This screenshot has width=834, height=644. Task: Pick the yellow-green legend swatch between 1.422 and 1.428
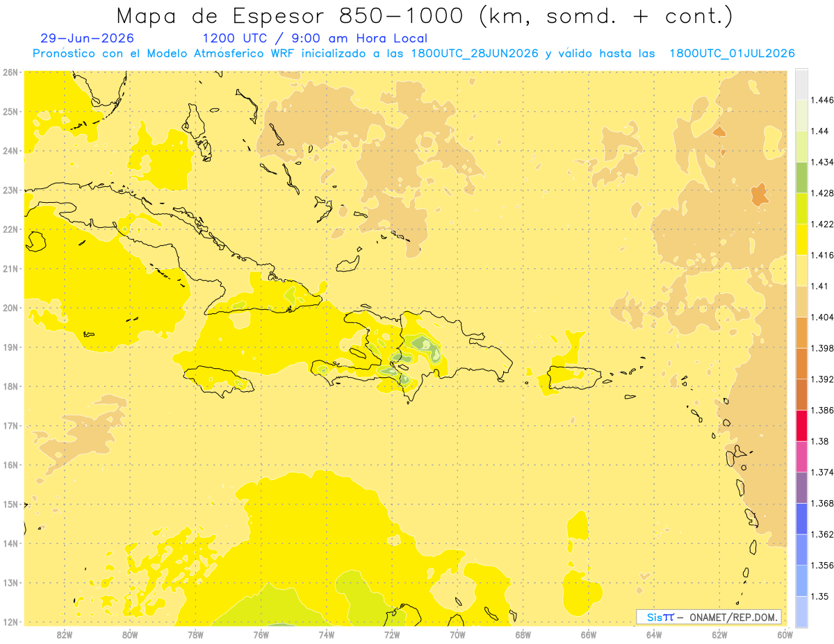click(x=801, y=208)
